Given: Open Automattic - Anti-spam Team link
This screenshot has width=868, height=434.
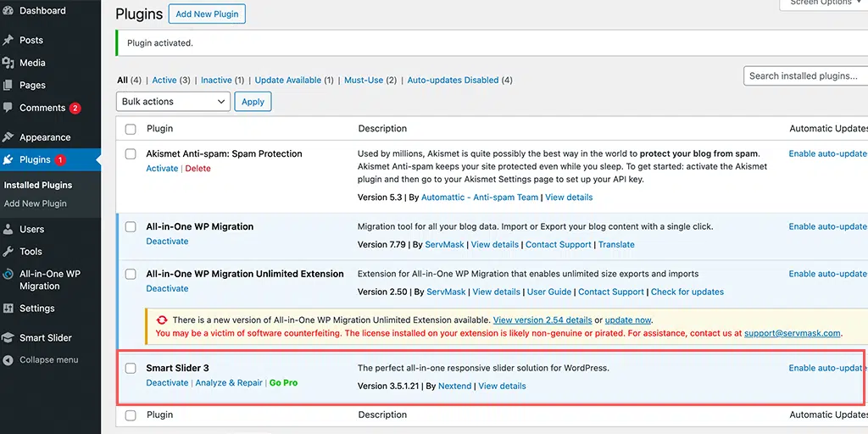Looking at the screenshot, I should tap(480, 197).
